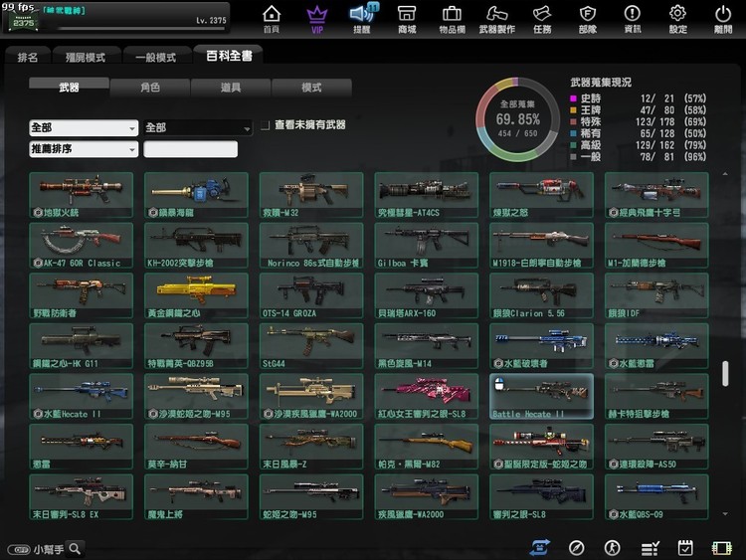Open the 部隊 clan shield icon
The height and width of the screenshot is (560, 746).
[x=588, y=18]
